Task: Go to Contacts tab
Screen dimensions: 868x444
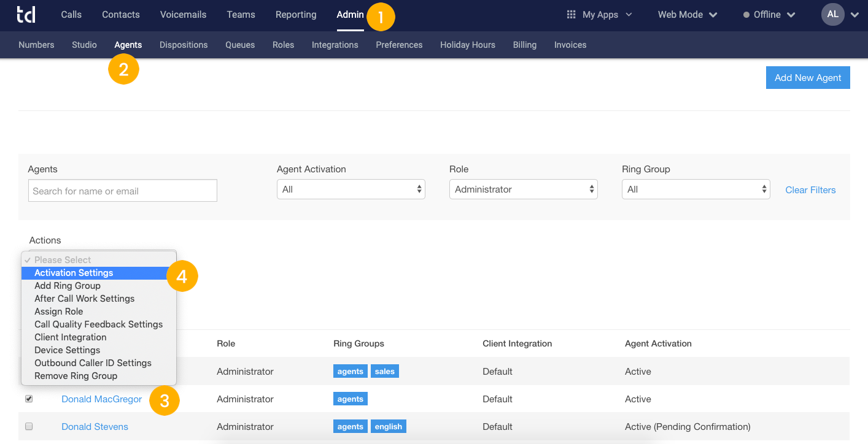Action: point(121,15)
